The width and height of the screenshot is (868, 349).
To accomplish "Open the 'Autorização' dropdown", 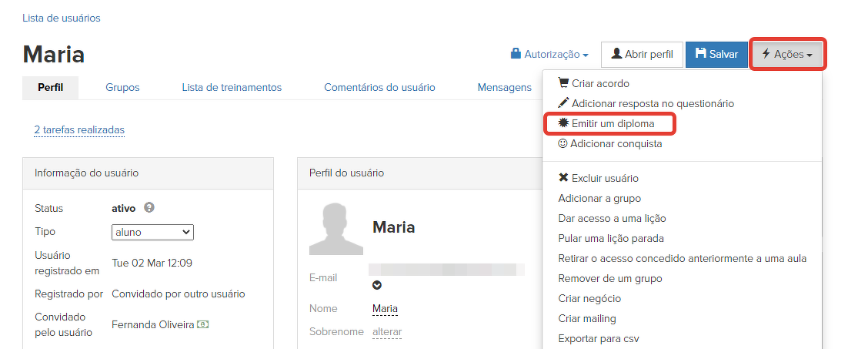I will click(x=550, y=55).
